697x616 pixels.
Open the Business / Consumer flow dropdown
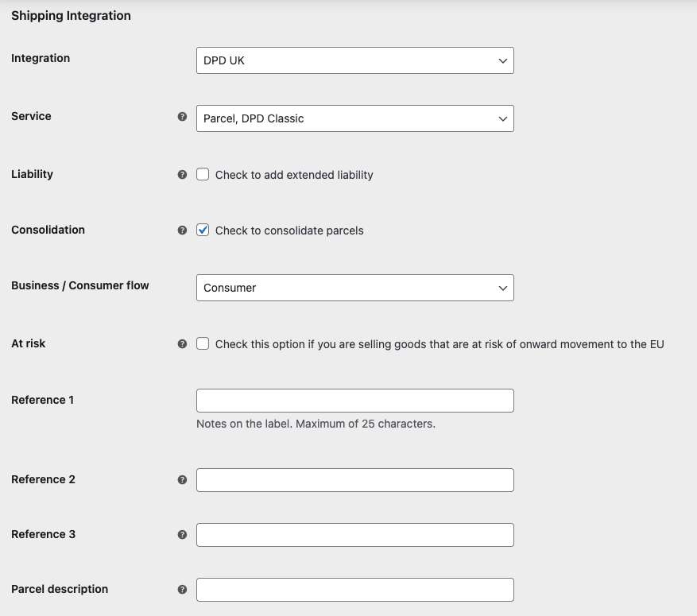tap(354, 288)
